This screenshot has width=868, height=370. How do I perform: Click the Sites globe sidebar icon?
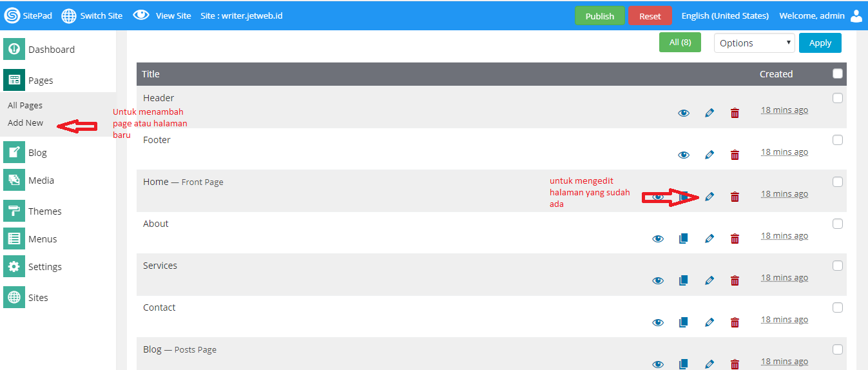coord(14,297)
